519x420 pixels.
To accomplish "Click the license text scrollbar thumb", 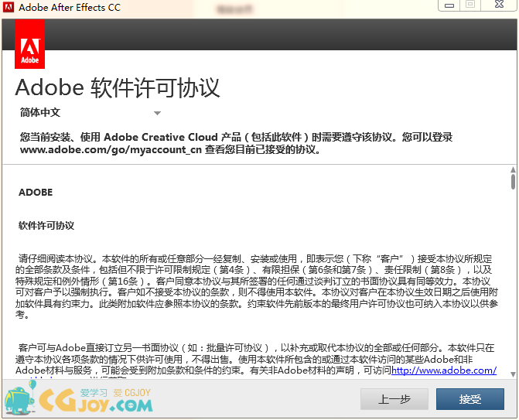I will [513, 181].
